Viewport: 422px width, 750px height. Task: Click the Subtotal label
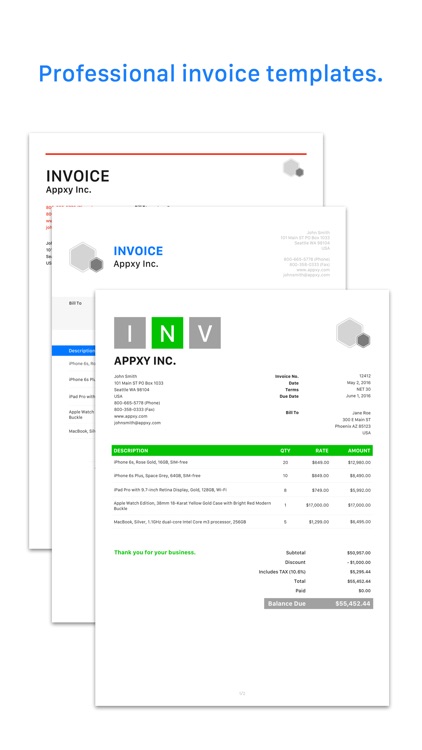(296, 553)
